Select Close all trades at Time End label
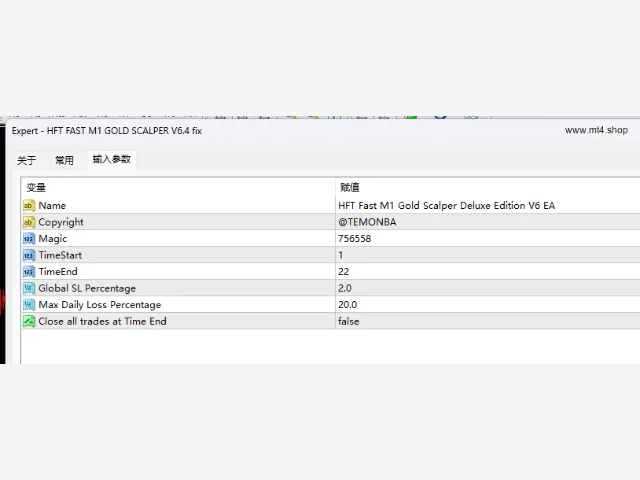The height and width of the screenshot is (480, 640). pyautogui.click(x=102, y=321)
